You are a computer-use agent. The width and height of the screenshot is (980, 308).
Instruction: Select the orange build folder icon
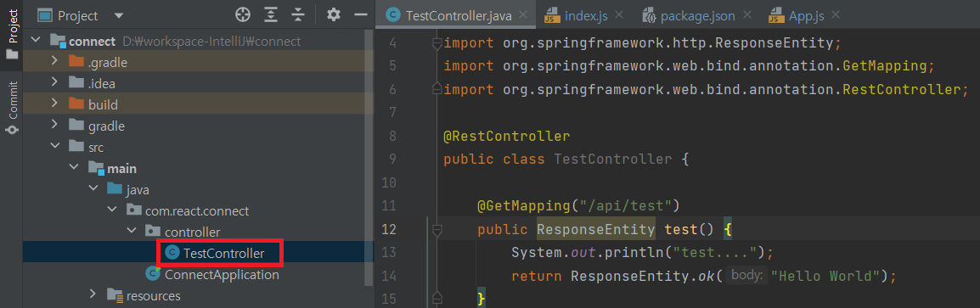(76, 104)
